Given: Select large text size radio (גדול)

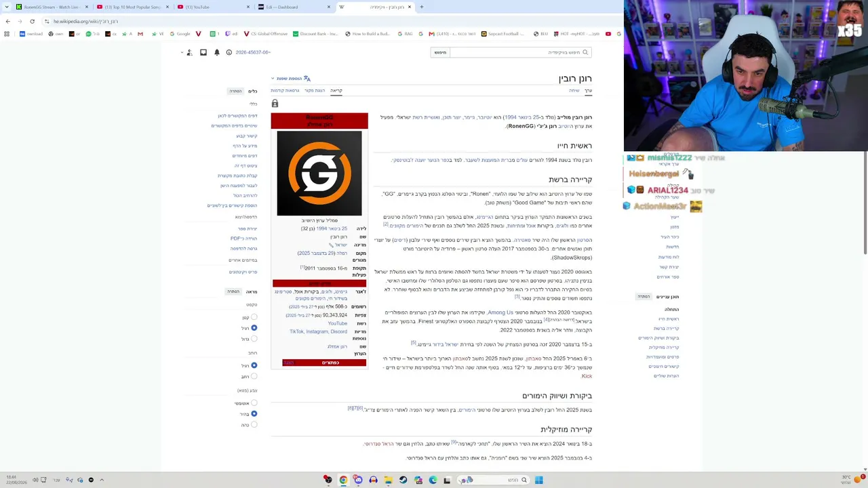Looking at the screenshot, I should 254,339.
